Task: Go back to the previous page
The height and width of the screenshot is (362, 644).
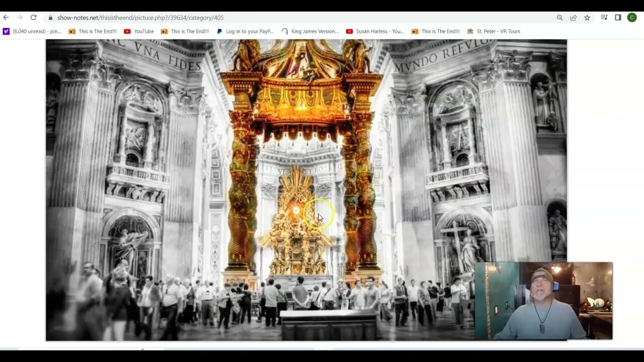Action: (6, 18)
